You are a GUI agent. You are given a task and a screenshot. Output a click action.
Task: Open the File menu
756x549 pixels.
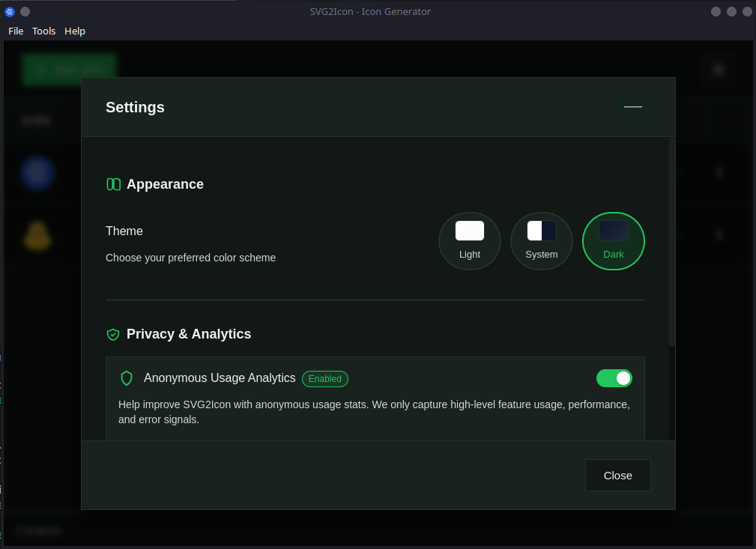click(x=15, y=31)
